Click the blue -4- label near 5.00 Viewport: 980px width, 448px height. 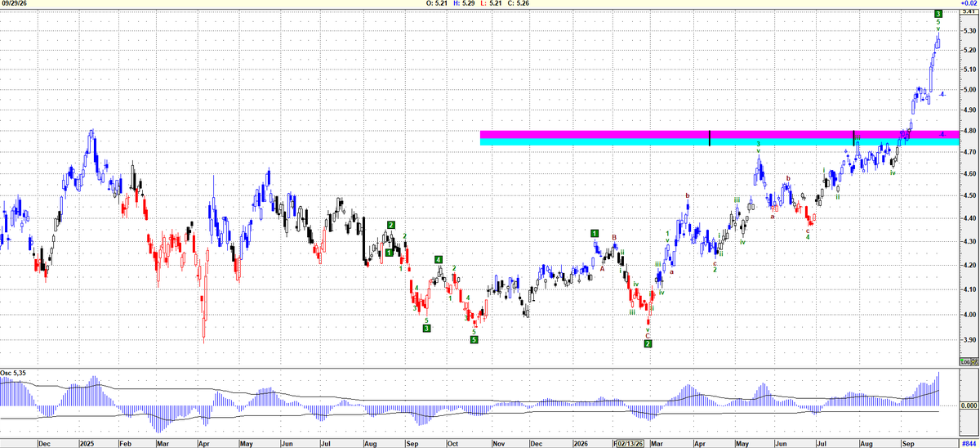(x=942, y=94)
